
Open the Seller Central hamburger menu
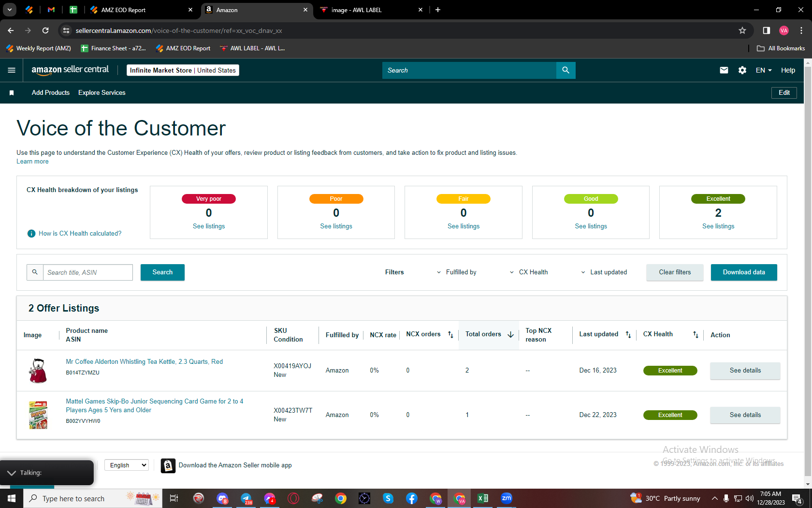[12, 70]
